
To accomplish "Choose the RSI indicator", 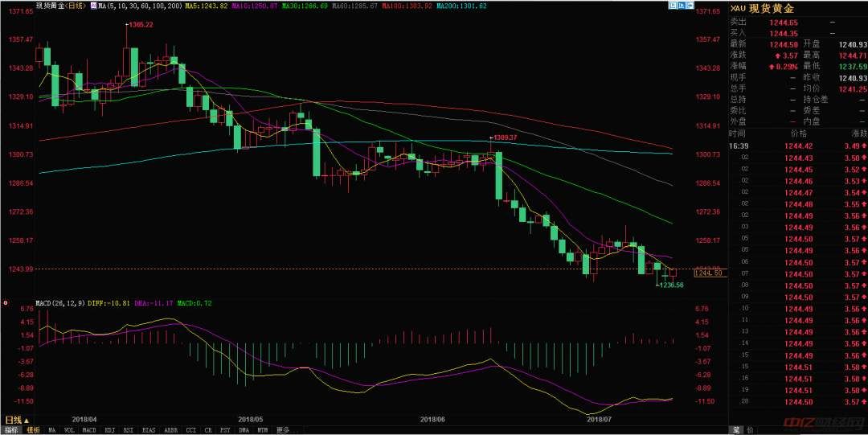I will tap(129, 430).
